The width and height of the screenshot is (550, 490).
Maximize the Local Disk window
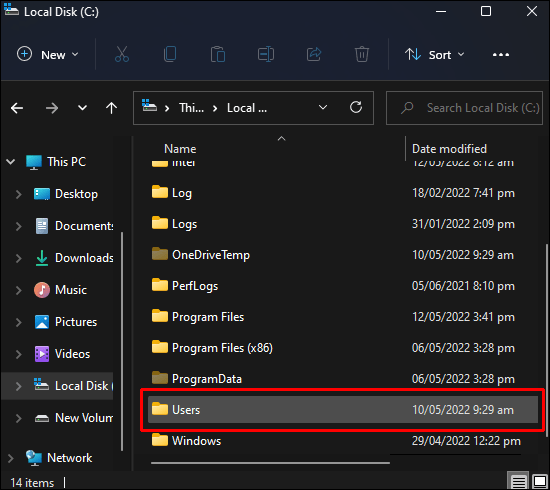485,12
